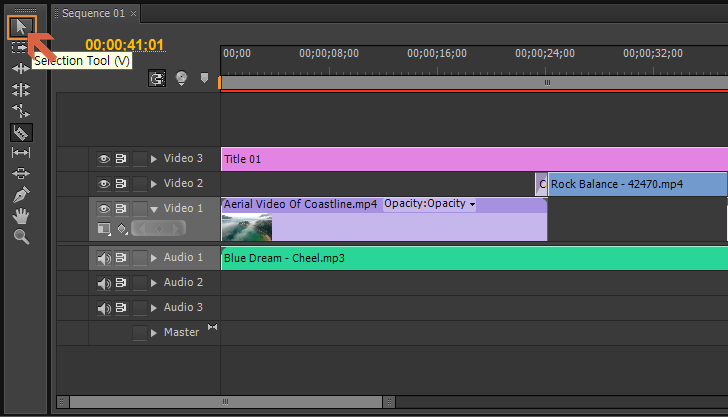The height and width of the screenshot is (417, 728).
Task: Toggle sync lock on Audio 1
Action: pyautogui.click(x=121, y=258)
